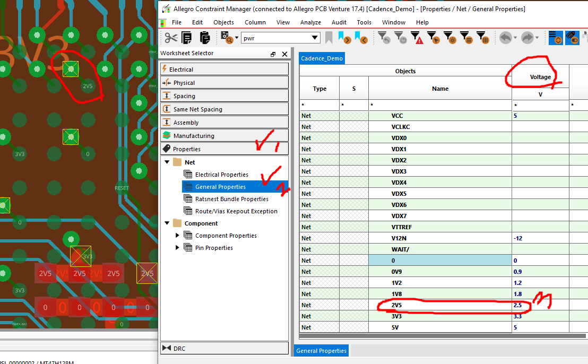The image size is (588, 364).
Task: Open the Electrical worksheet section
Action: 224,70
